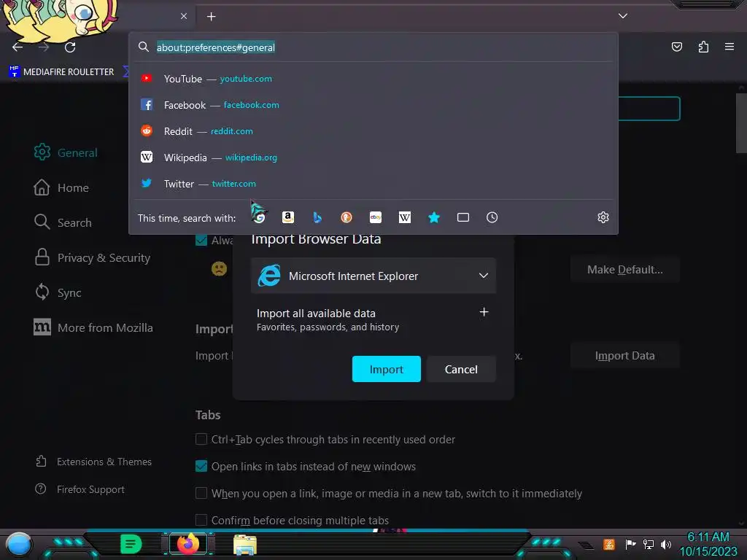Open the orange Java tray icon

(x=609, y=544)
